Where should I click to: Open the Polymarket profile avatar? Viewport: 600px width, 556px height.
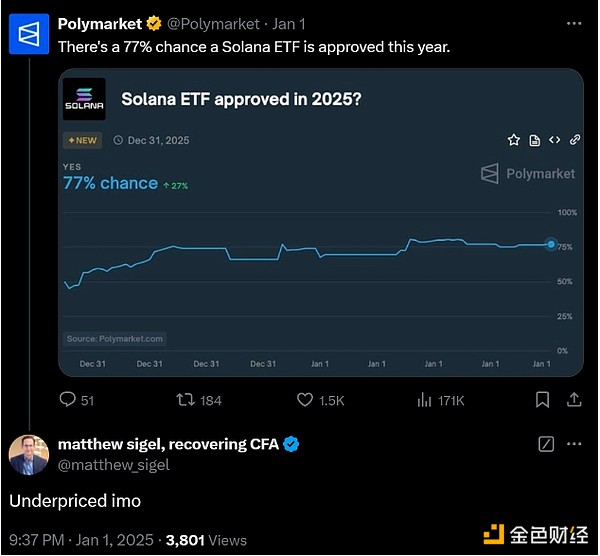pyautogui.click(x=29, y=34)
